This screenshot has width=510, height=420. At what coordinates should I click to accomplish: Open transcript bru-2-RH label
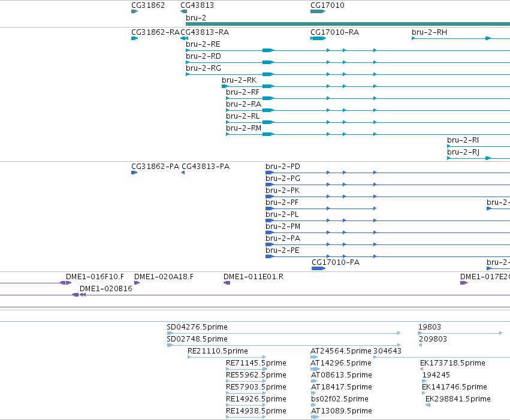(429, 32)
